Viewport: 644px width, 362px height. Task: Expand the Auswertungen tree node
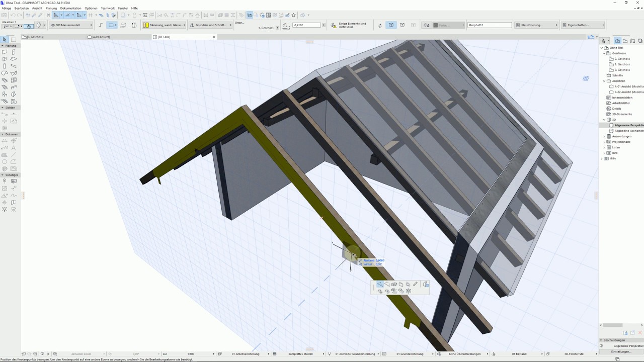click(x=605, y=136)
